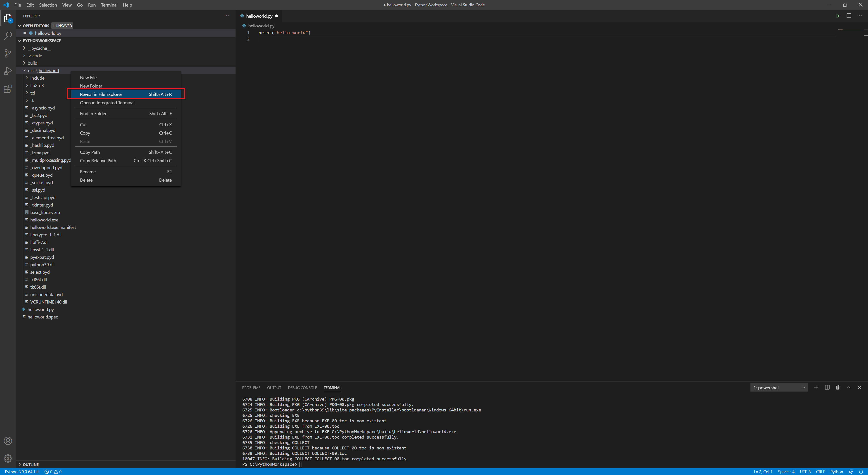Maximize terminal panel size

(x=849, y=387)
